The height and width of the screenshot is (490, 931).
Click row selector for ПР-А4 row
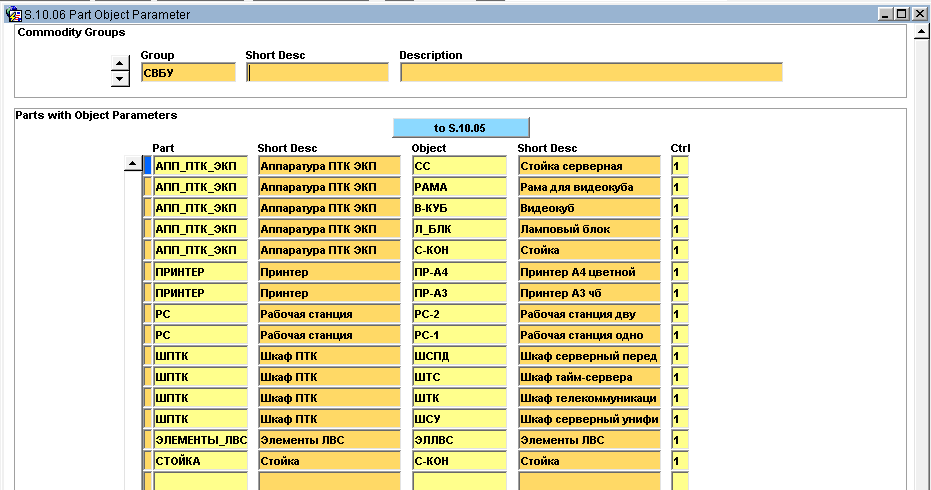point(148,272)
